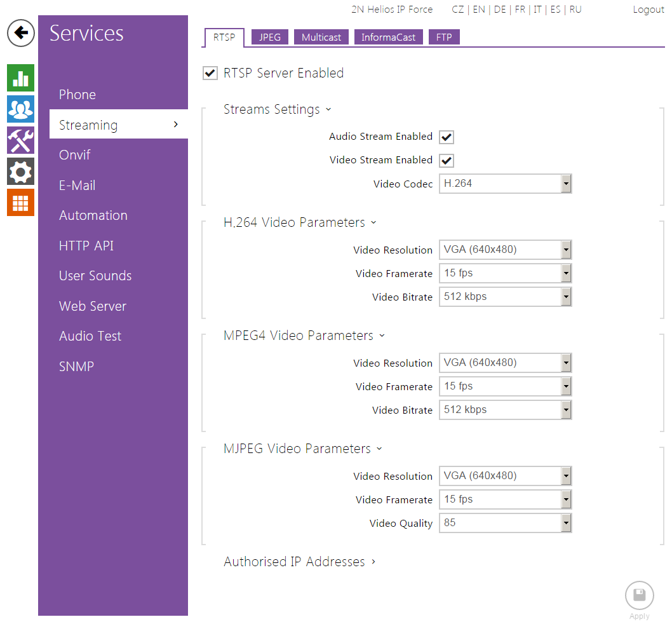Open the green Status chart icon
The image size is (672, 624).
(20, 78)
